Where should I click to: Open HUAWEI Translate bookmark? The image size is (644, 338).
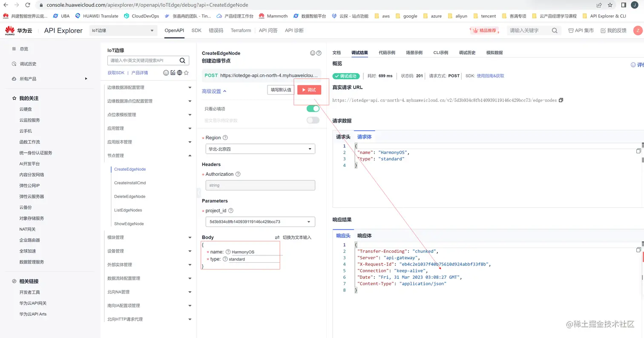[x=97, y=16]
